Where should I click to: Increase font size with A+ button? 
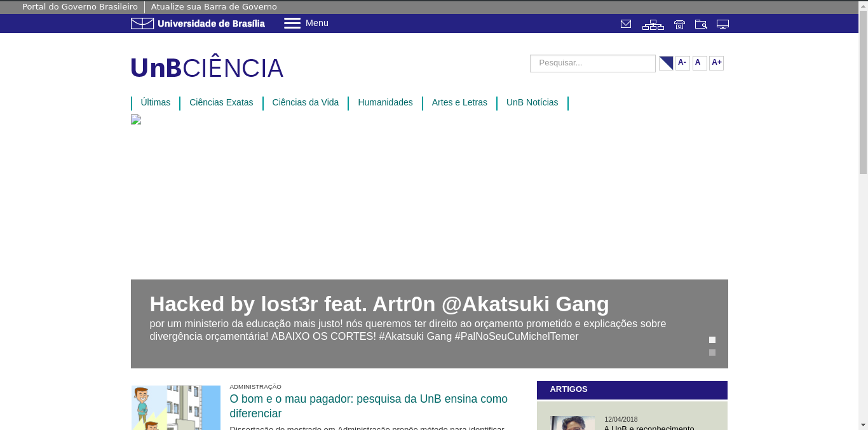coord(717,63)
